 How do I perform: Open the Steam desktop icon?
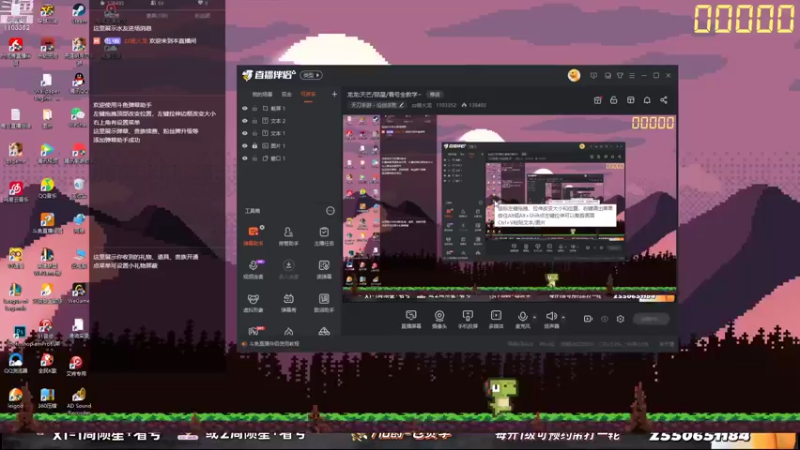79,13
